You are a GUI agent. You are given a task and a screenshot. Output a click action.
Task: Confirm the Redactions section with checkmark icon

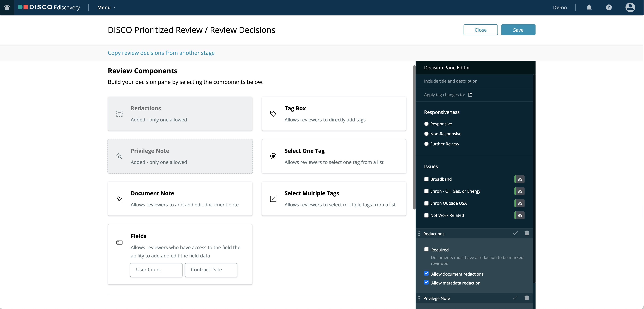click(x=515, y=233)
